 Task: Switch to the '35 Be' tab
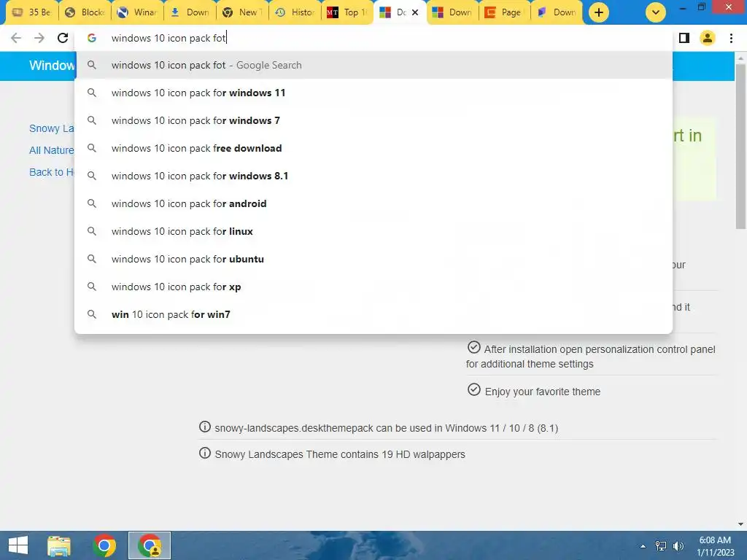coord(31,12)
